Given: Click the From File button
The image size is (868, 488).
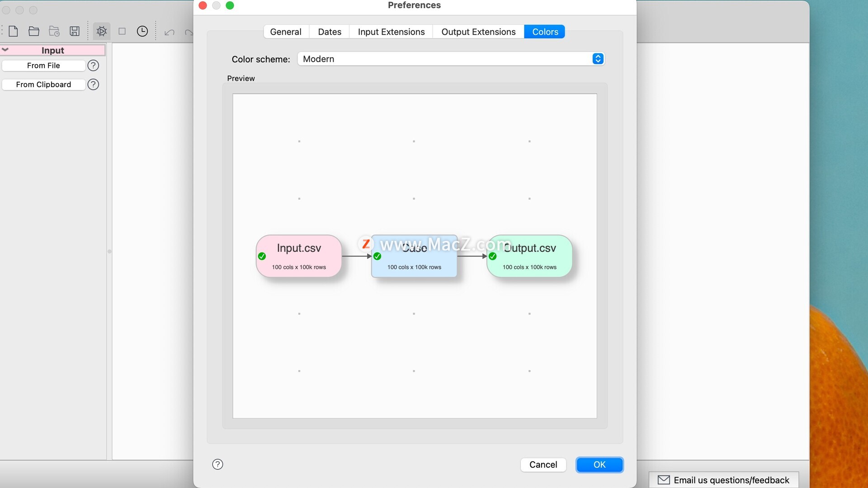Looking at the screenshot, I should 43,66.
